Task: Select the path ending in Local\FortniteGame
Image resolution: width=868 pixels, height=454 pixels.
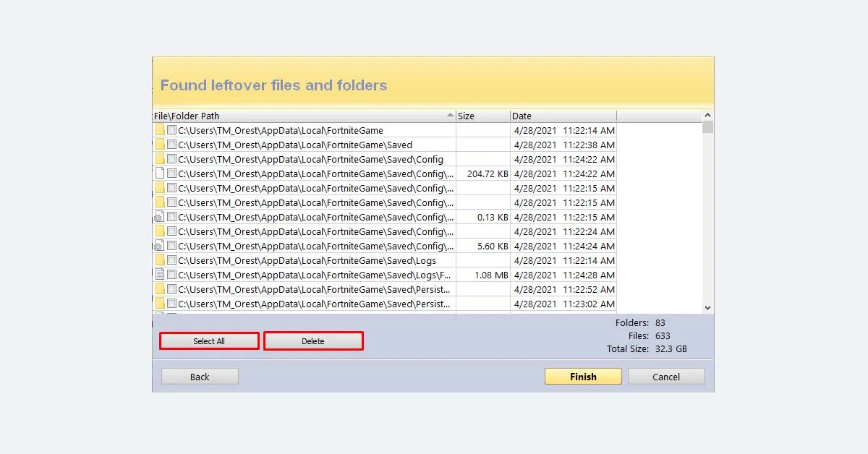Action: coord(281,130)
